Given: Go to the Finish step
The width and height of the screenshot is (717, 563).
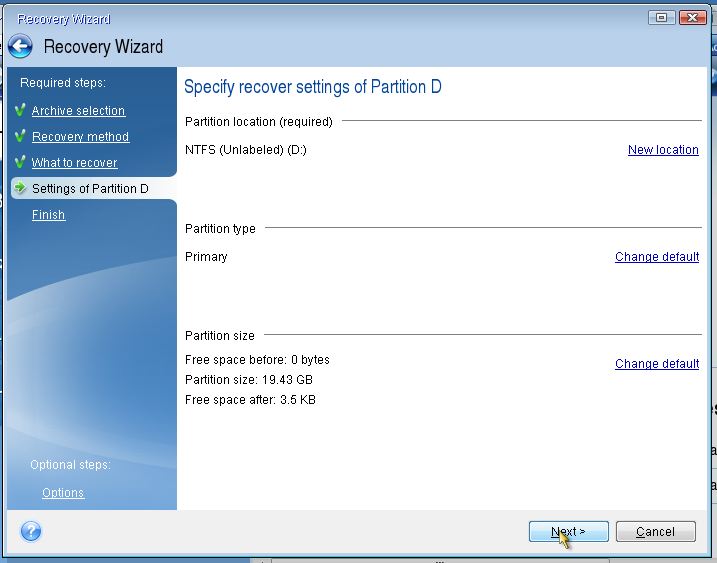Looking at the screenshot, I should point(48,214).
